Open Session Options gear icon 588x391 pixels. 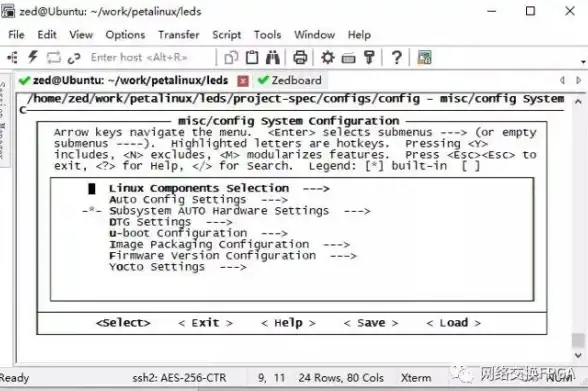tap(328, 57)
